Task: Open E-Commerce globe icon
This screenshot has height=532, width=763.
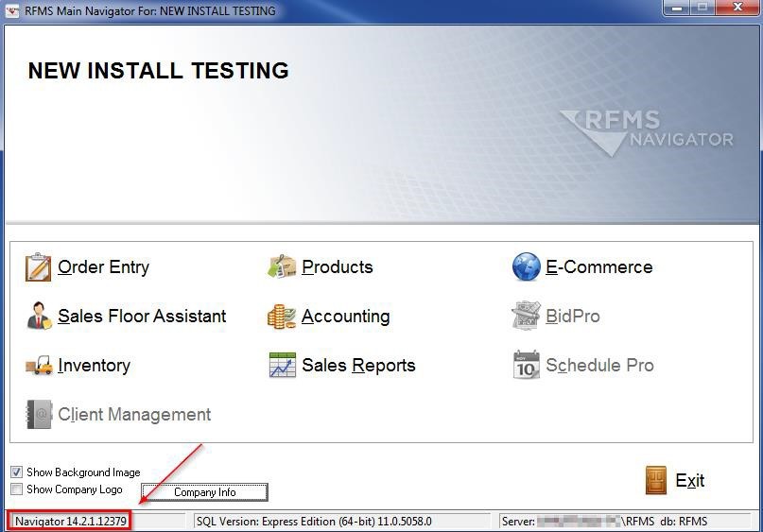Action: pyautogui.click(x=526, y=267)
